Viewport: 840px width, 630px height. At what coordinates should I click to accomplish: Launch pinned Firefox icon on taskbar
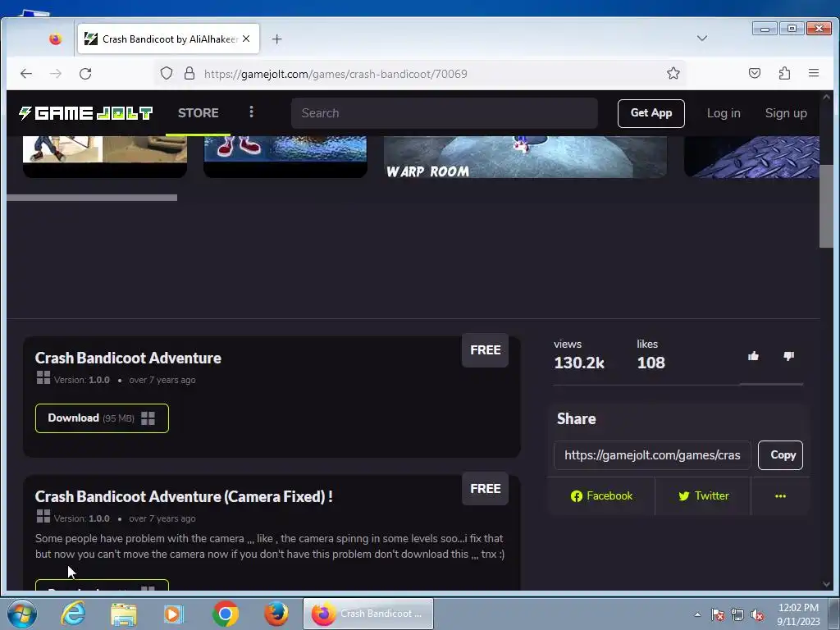coord(276,614)
